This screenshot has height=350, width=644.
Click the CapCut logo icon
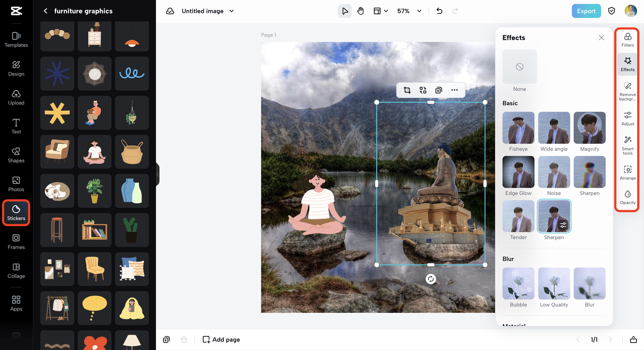coord(16,11)
